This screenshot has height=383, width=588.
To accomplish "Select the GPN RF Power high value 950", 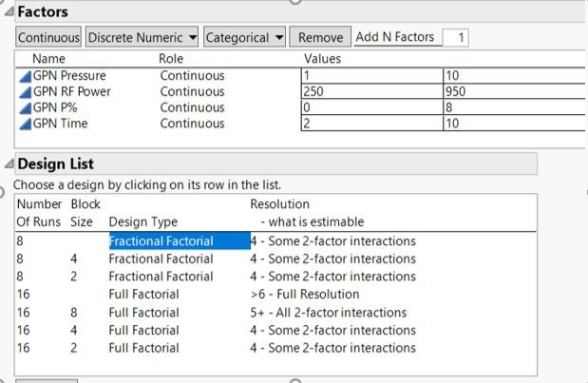I will point(513,92).
